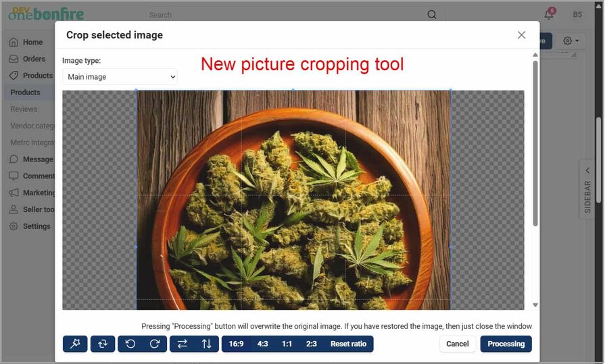
Task: Rotate the image clockwise
Action: click(x=154, y=344)
